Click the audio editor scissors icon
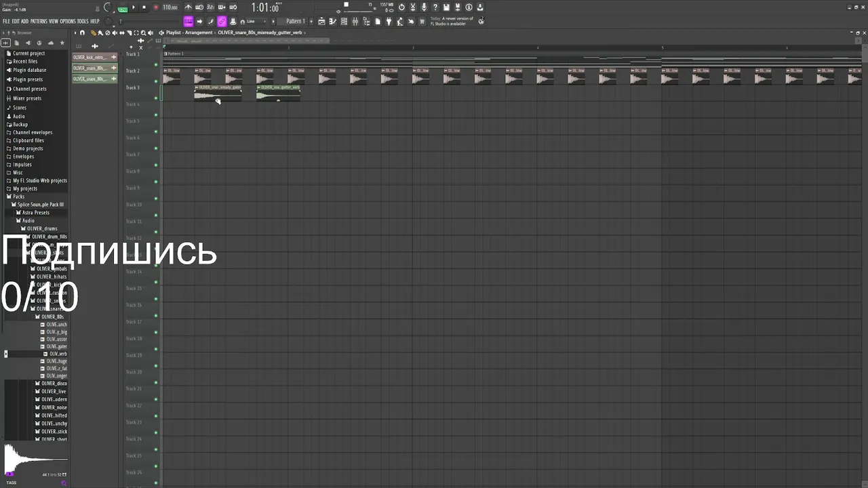Screen dimensions: 868x488 point(413,7)
